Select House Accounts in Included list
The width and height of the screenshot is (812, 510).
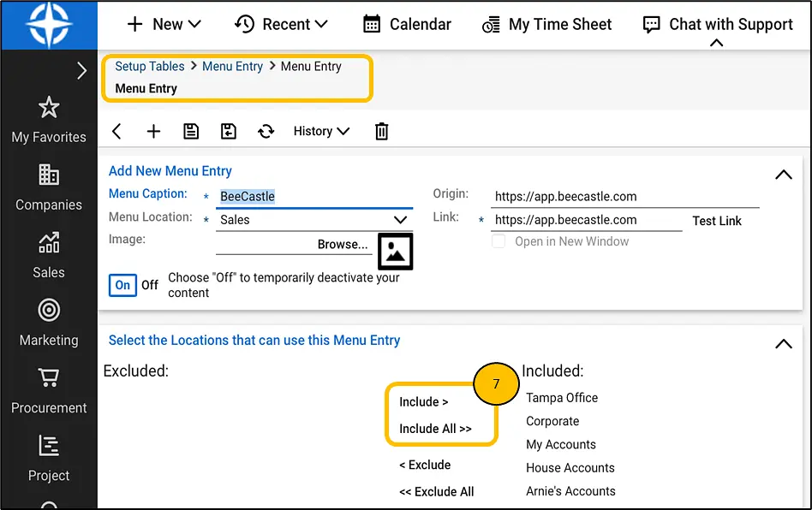click(x=570, y=467)
